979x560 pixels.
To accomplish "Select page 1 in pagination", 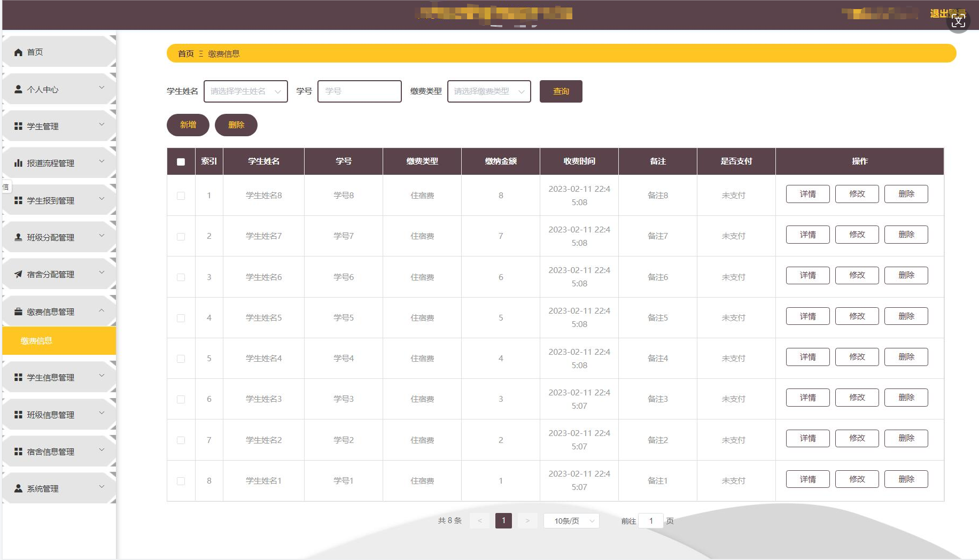I will click(503, 520).
